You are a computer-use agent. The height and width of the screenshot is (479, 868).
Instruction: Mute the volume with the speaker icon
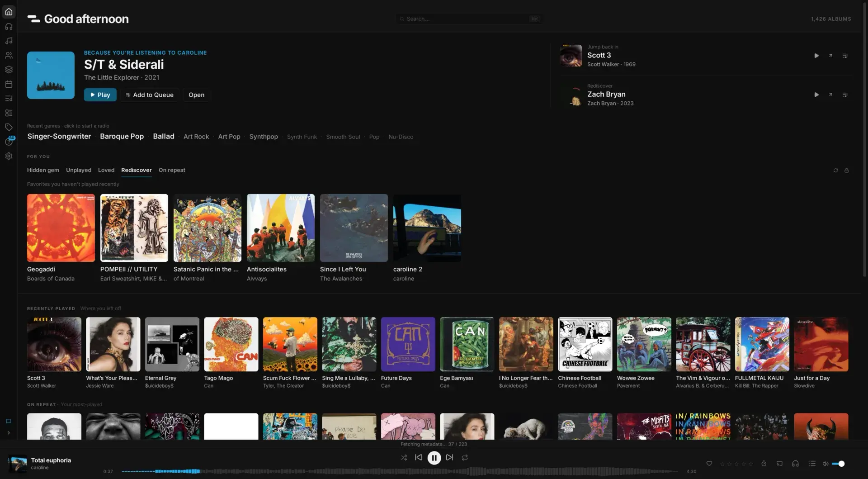(825, 464)
